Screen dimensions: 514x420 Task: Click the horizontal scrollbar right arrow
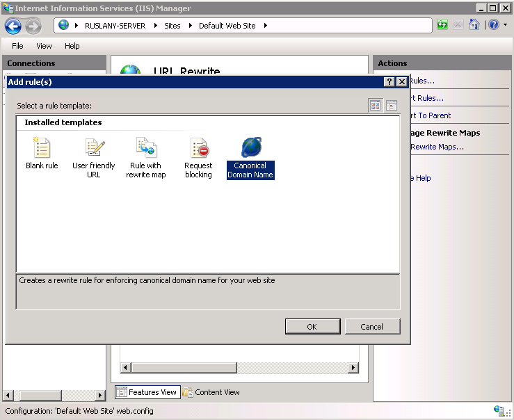353,367
